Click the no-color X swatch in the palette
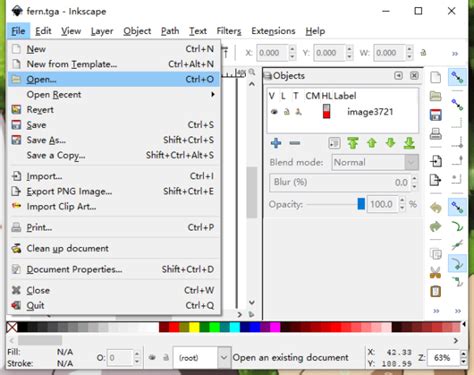Viewport: 474px width, 375px height. 12,327
